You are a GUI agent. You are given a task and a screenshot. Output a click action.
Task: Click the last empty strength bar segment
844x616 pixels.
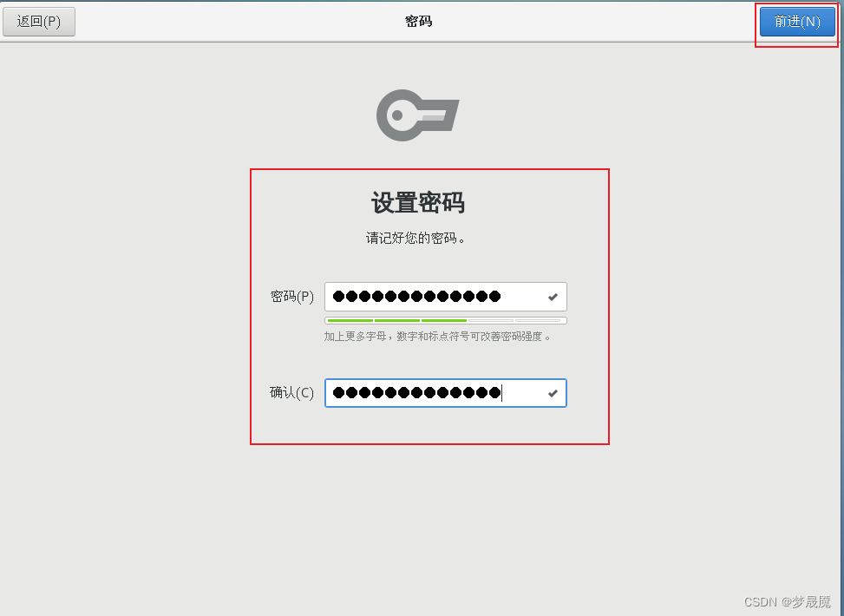[538, 320]
